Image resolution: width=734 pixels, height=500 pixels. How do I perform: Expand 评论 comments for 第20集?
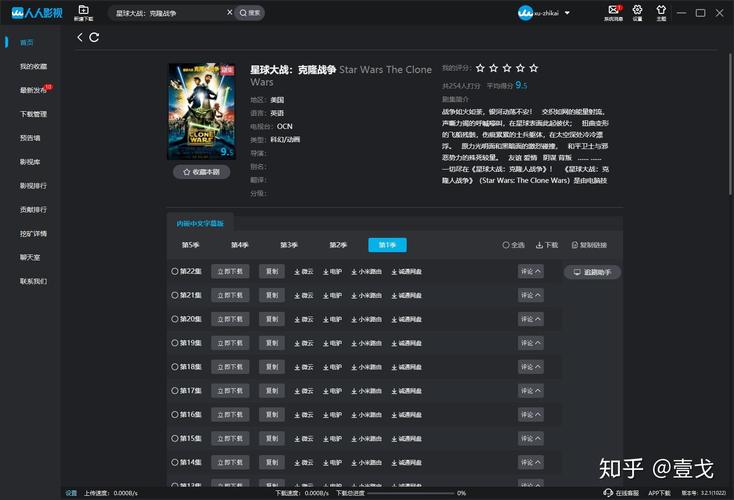click(530, 319)
